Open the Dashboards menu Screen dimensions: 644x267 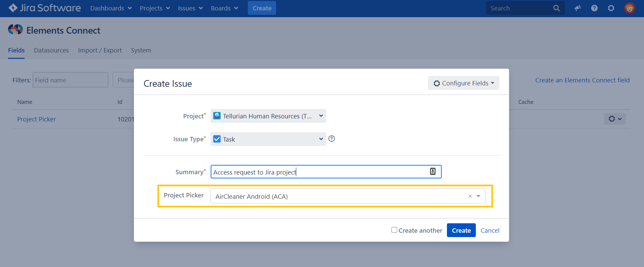point(111,8)
